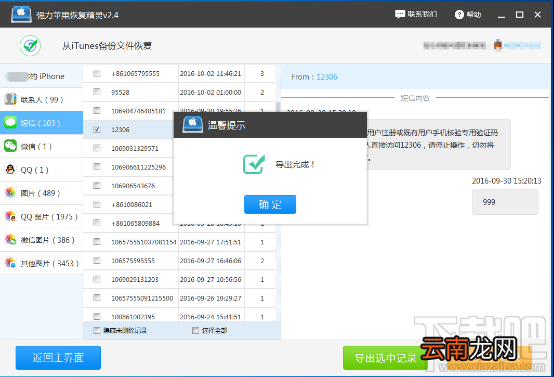Click the green 短信 messages icon
This screenshot has width=554, height=377.
click(x=10, y=123)
